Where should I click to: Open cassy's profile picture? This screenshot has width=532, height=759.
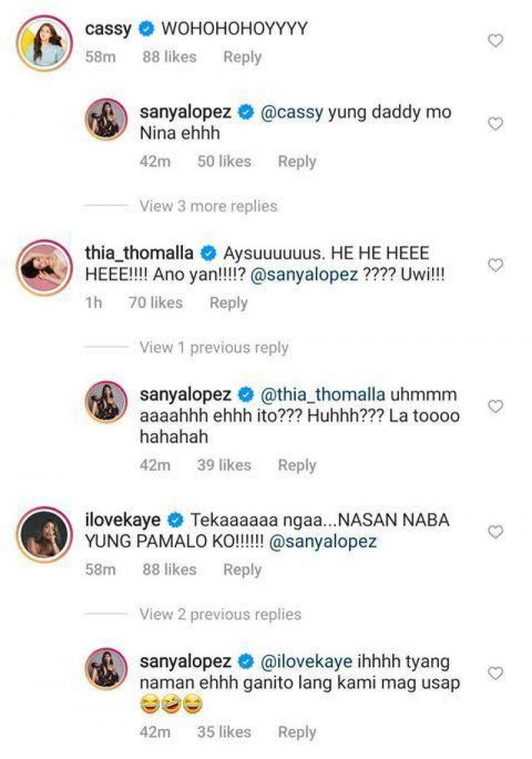(45, 41)
